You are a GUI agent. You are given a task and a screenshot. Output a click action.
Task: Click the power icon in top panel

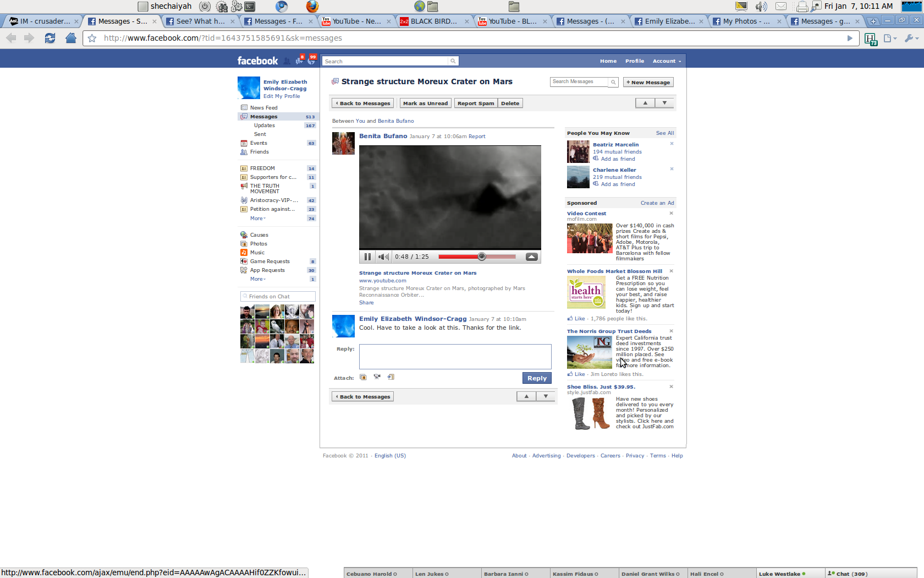coord(205,7)
